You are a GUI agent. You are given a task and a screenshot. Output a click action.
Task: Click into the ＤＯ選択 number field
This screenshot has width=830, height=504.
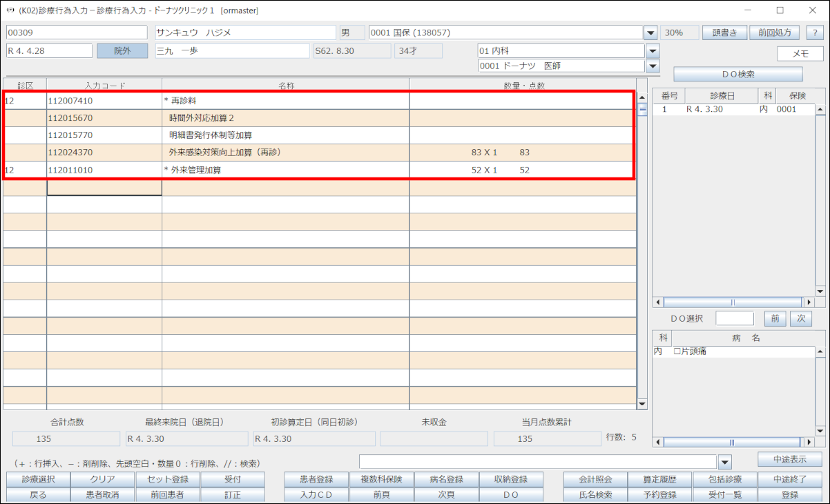pos(735,318)
